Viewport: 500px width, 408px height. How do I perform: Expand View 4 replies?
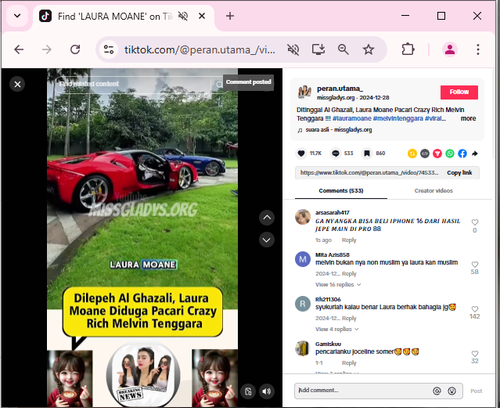coord(337,329)
